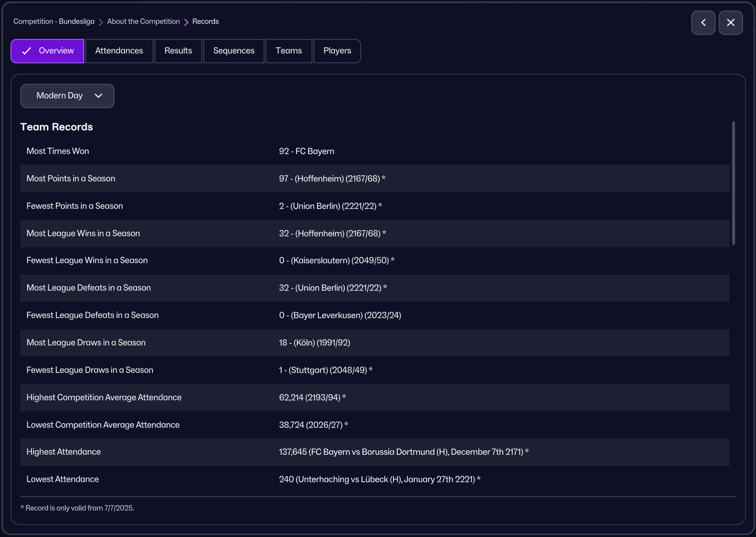Click the '62,214 (2193/94)' attendance value

(x=312, y=397)
